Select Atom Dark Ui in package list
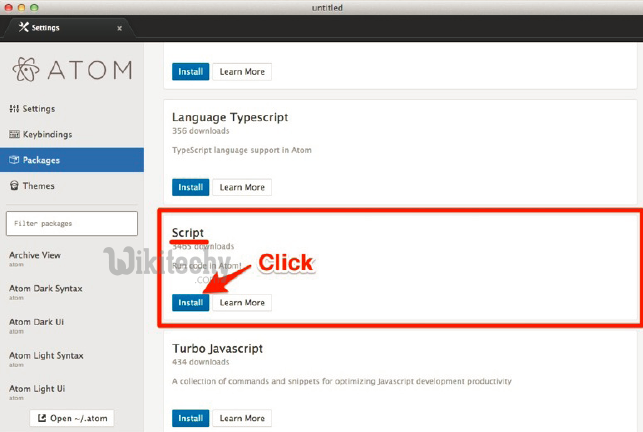Viewport: 643px width, 432px height. click(x=35, y=322)
